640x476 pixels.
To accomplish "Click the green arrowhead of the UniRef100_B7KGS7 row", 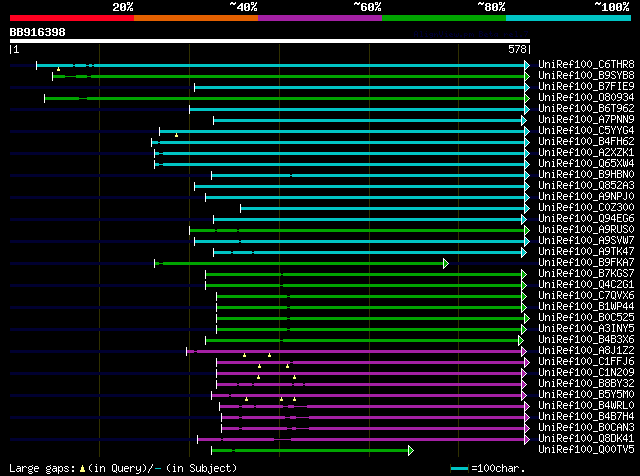I will (x=524, y=274).
